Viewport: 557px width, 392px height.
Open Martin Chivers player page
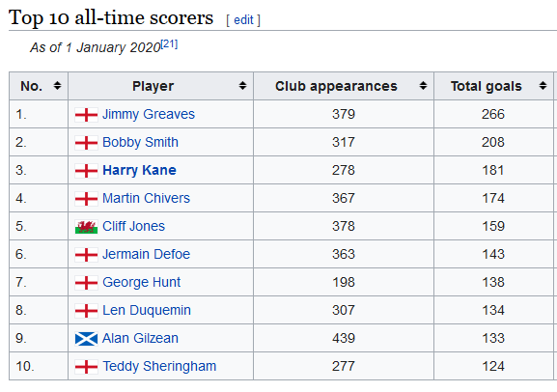tap(146, 198)
